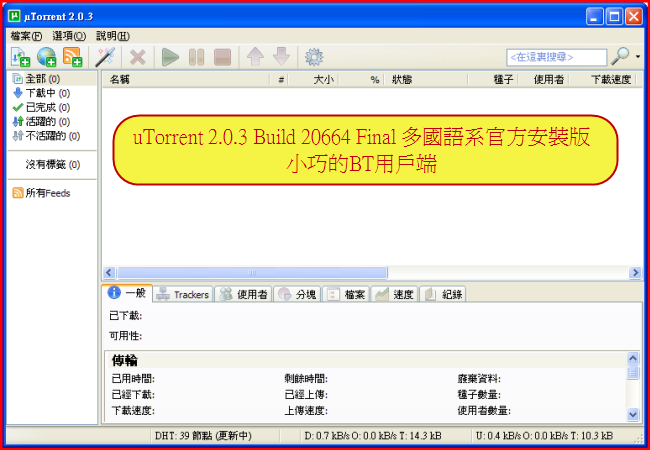Click the red X Remove torrent icon

click(138, 57)
